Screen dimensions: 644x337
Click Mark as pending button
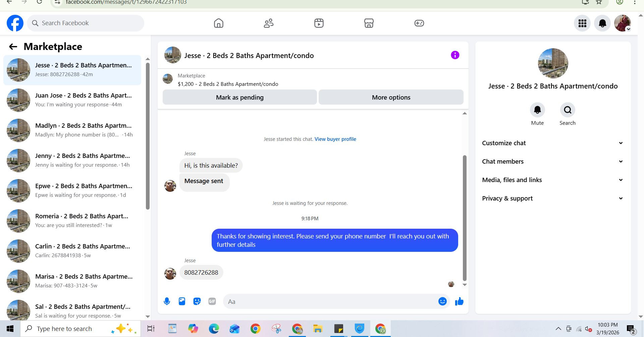[240, 97]
